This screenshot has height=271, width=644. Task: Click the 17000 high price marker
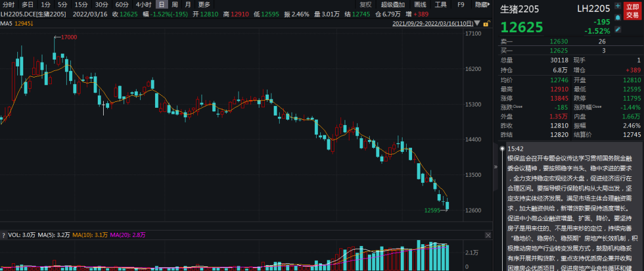click(69, 38)
